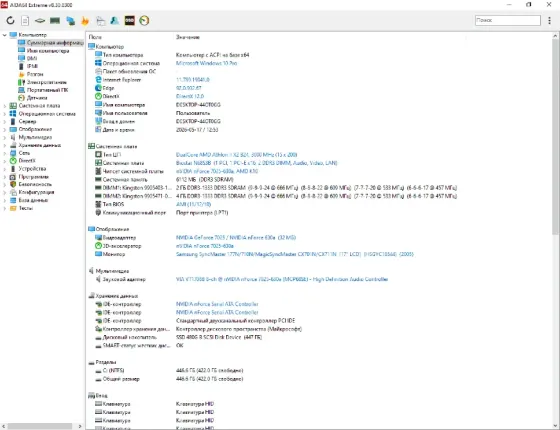Image resolution: width=560 pixels, height=430 pixels.
Task: Select the Дисковый накопитель SSD row
Action: pos(179,338)
